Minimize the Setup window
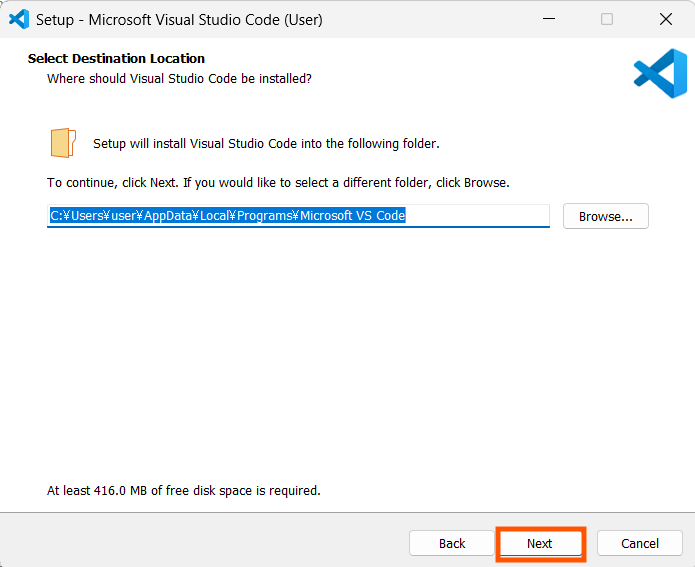 [549, 19]
